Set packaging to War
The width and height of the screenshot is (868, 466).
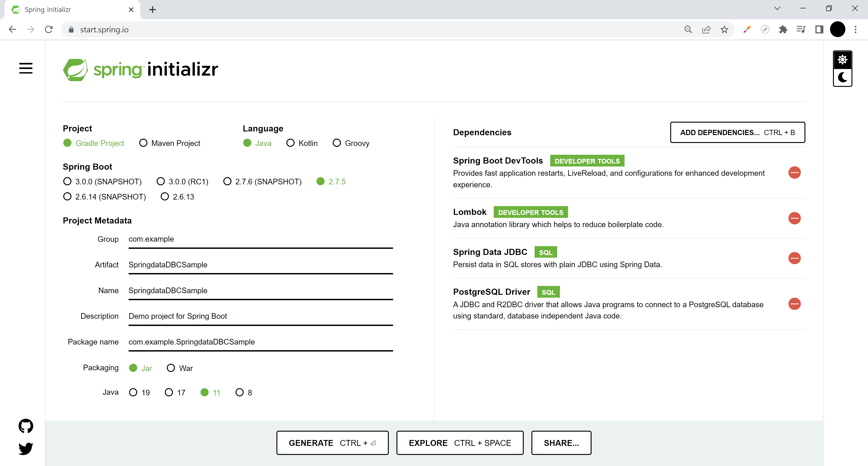coord(171,368)
